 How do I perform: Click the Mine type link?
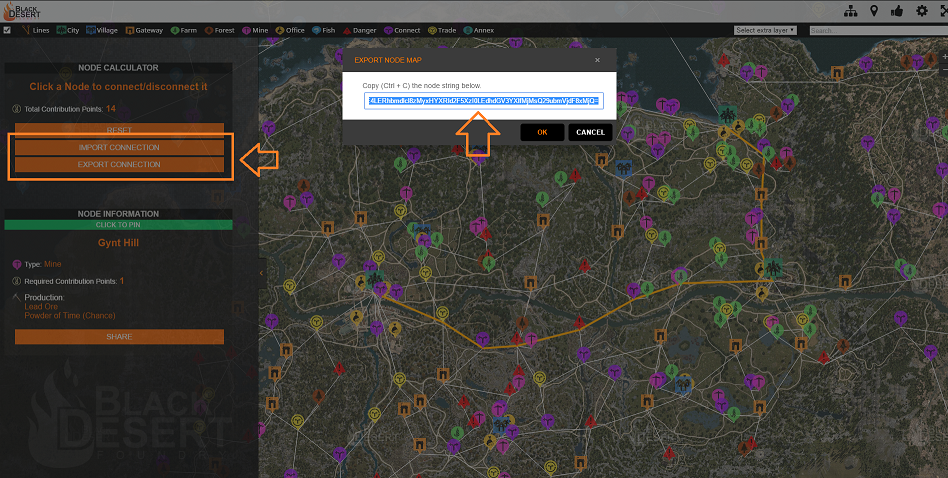(x=53, y=264)
